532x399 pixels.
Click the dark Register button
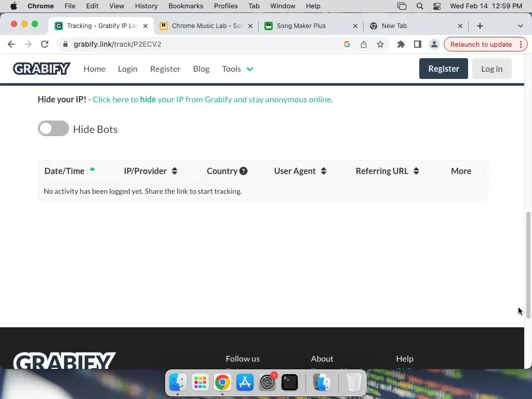click(x=444, y=69)
